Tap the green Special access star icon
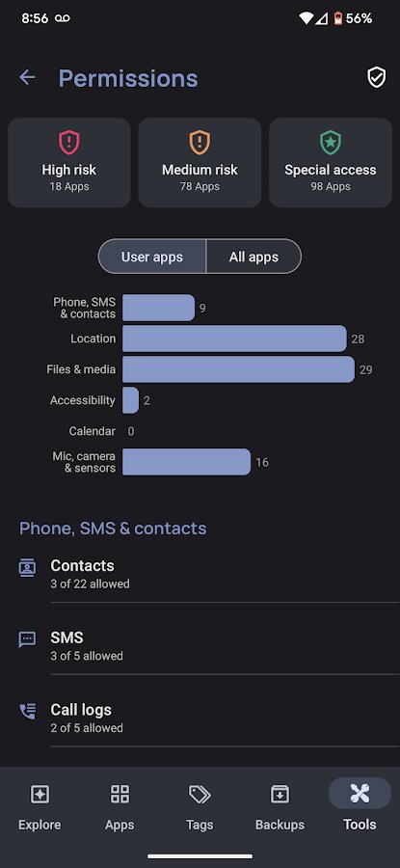The image size is (400, 868). (331, 143)
